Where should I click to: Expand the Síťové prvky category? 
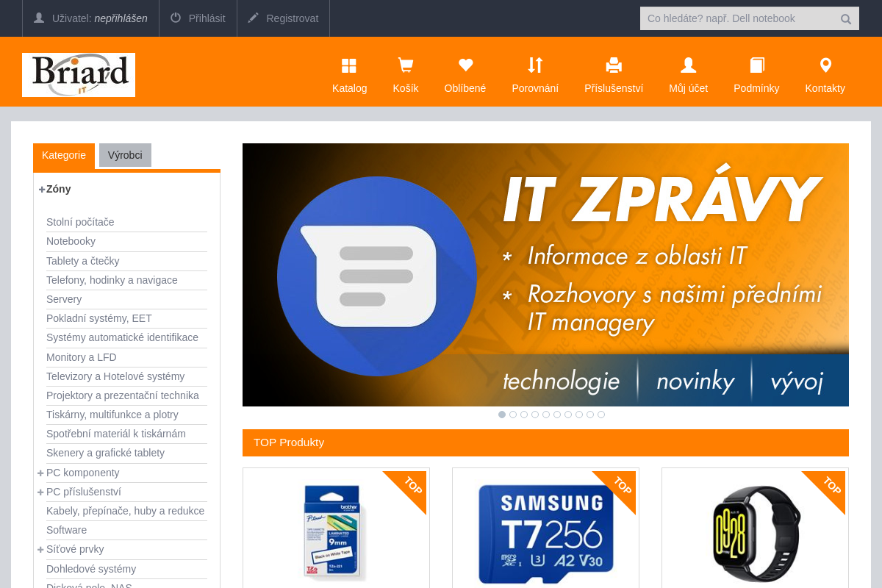41,549
